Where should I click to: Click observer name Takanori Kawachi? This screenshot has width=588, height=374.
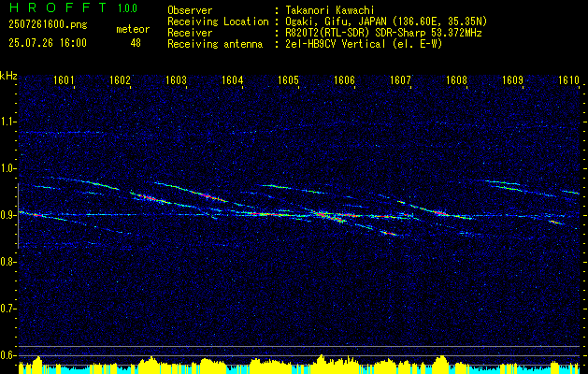click(330, 10)
